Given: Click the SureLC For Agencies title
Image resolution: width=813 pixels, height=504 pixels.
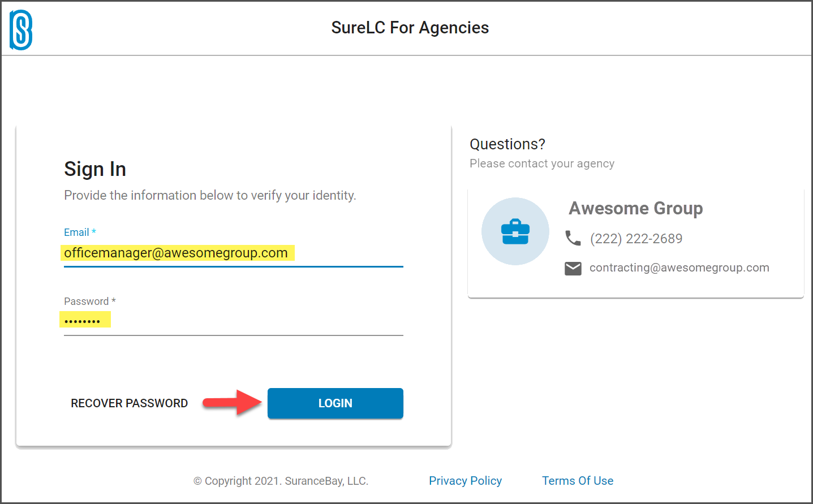Looking at the screenshot, I should click(410, 28).
